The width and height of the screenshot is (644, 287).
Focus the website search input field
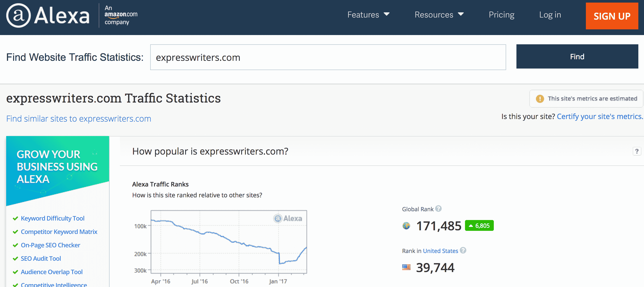pyautogui.click(x=328, y=57)
